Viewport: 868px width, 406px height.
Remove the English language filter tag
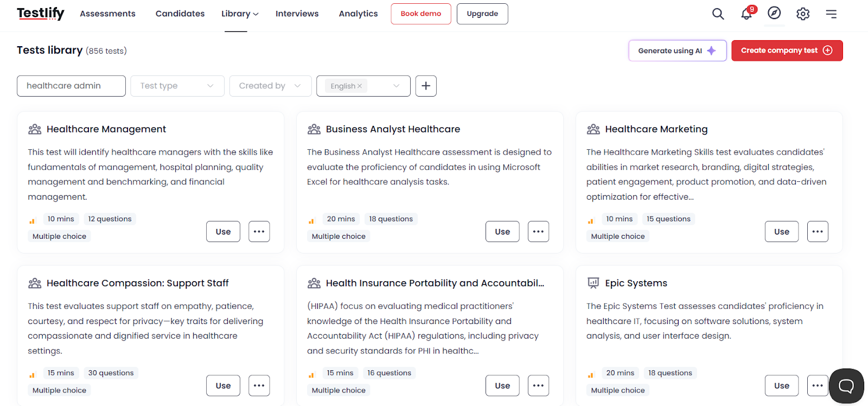tap(360, 86)
